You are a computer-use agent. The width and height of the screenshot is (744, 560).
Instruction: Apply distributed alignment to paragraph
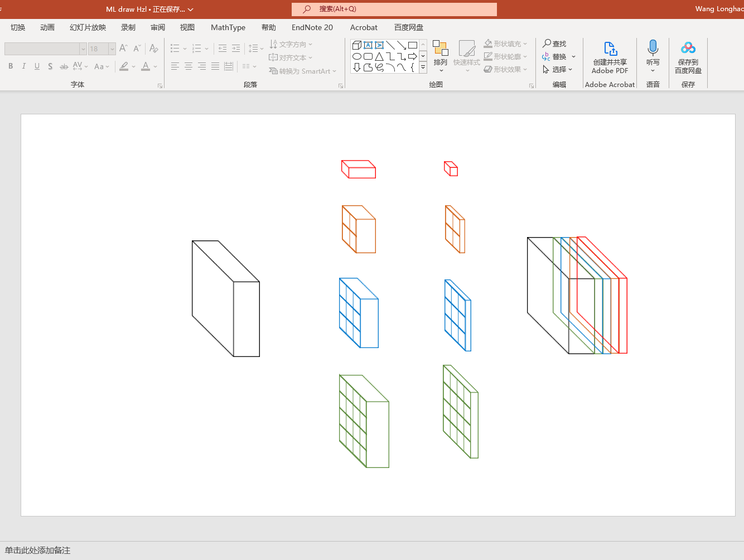point(229,66)
